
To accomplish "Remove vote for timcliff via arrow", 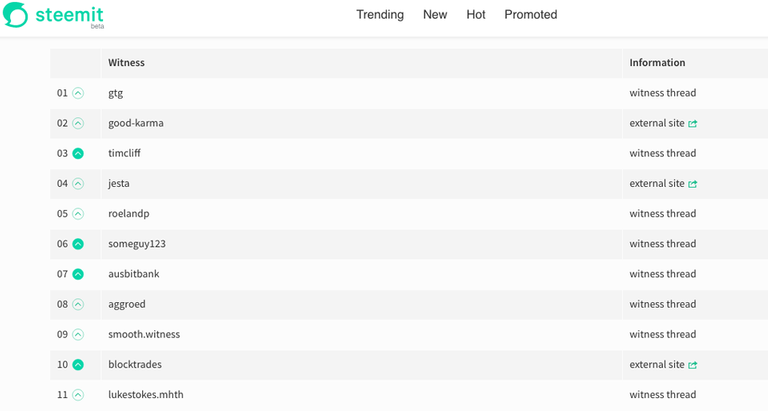I will (78, 154).
